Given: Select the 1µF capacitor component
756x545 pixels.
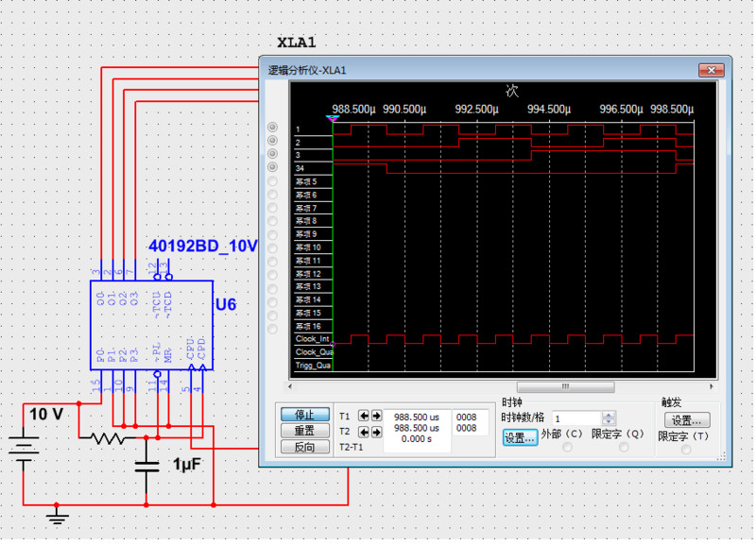Looking at the screenshot, I should [146, 464].
